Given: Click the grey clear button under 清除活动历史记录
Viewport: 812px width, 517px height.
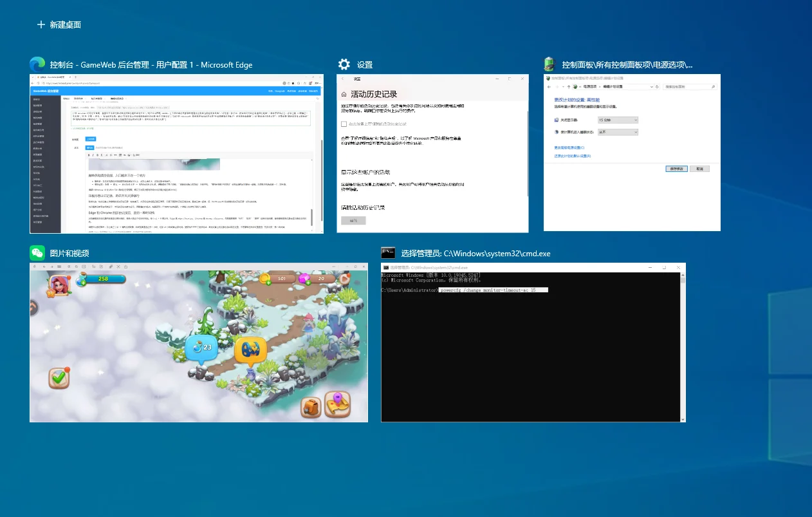Looking at the screenshot, I should (x=353, y=220).
